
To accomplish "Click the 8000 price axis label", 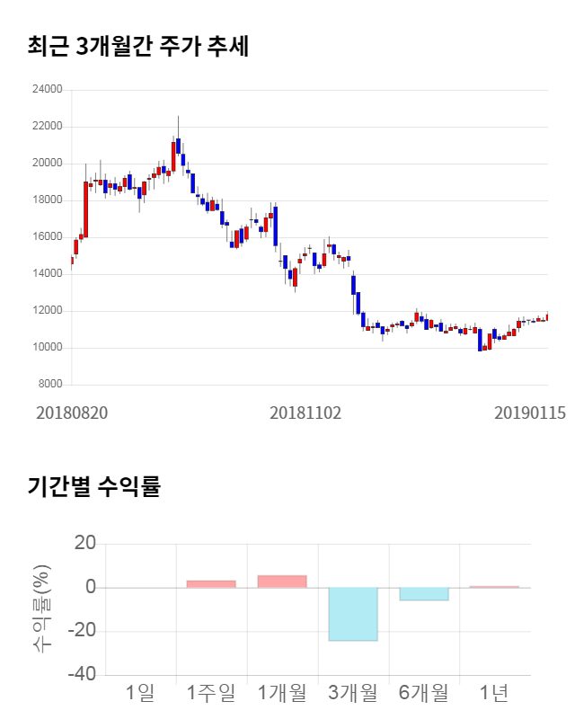I will (50, 385).
